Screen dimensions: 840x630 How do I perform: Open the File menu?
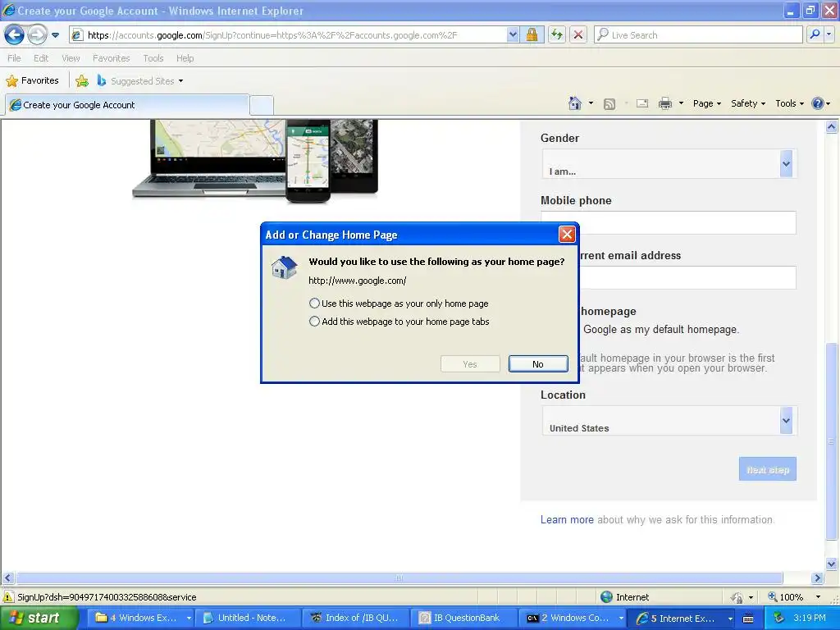coord(14,58)
